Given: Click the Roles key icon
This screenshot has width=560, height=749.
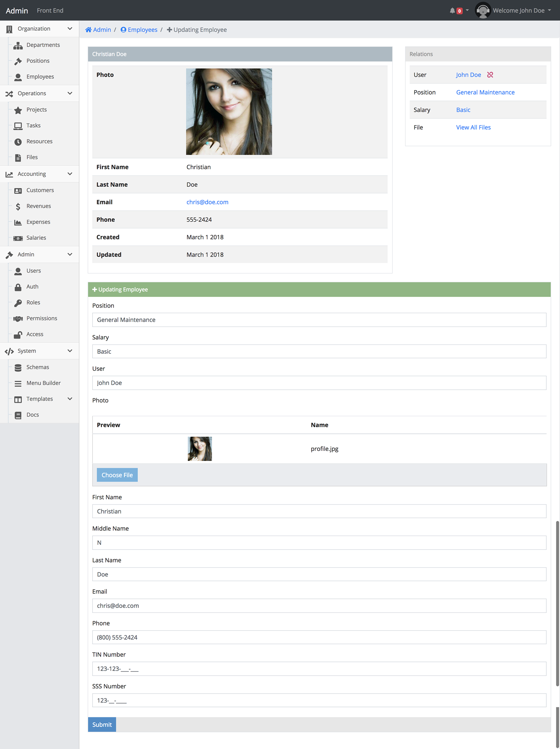Looking at the screenshot, I should pyautogui.click(x=18, y=303).
